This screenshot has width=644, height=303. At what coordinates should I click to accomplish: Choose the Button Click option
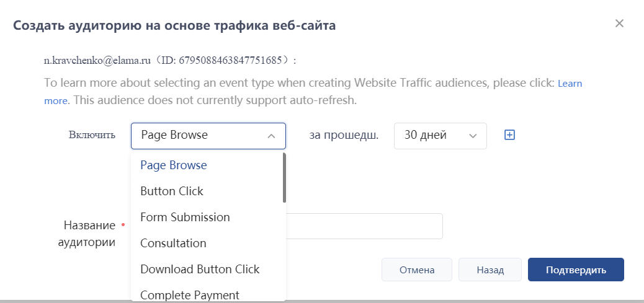coord(172,191)
